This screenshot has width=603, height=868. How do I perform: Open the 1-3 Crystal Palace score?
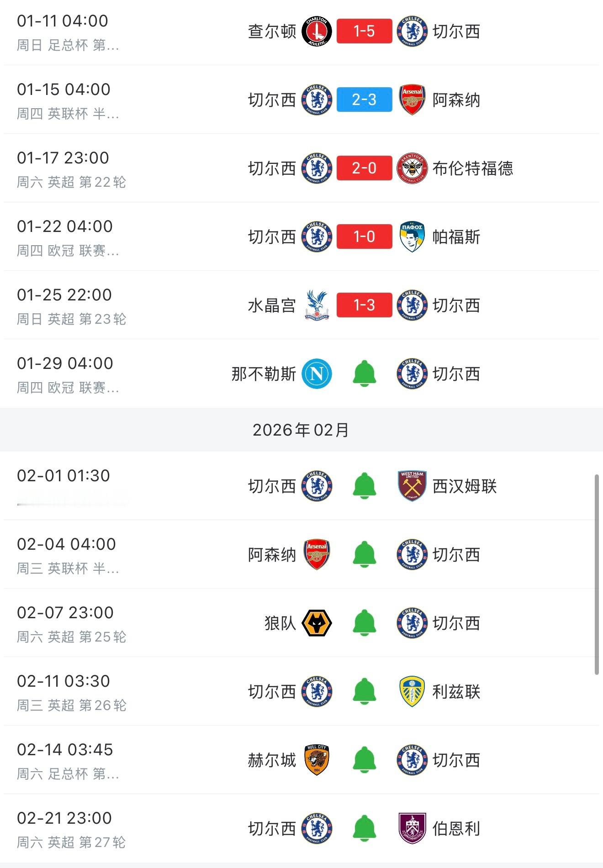point(365,305)
